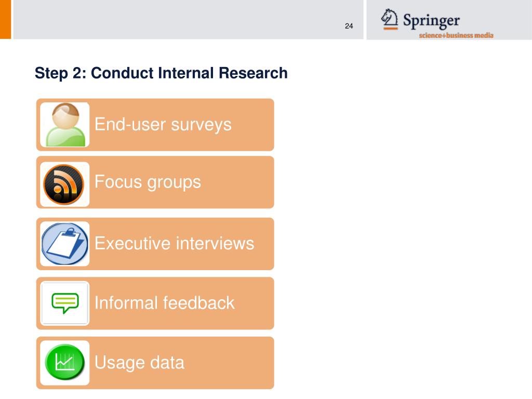Select the Focus groups text label
Viewport: 532px width, 399px height.
click(148, 182)
